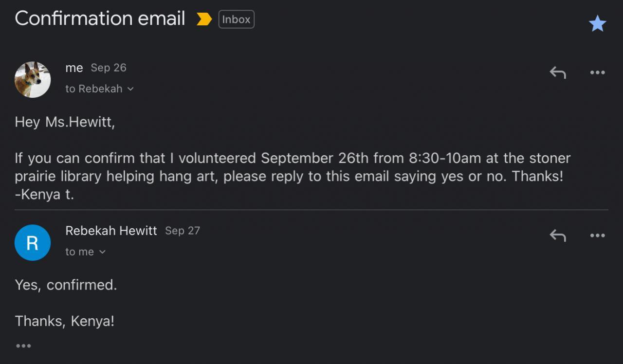Viewport: 623px width, 364px height.
Task: Select the Rebekah Hewitt sender name
Action: (111, 231)
